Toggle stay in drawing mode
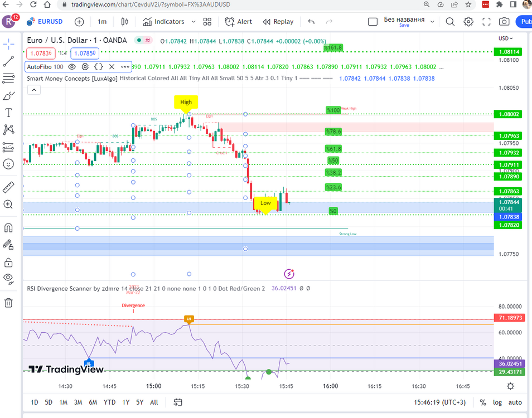This screenshot has width=532, height=418. (x=8, y=245)
